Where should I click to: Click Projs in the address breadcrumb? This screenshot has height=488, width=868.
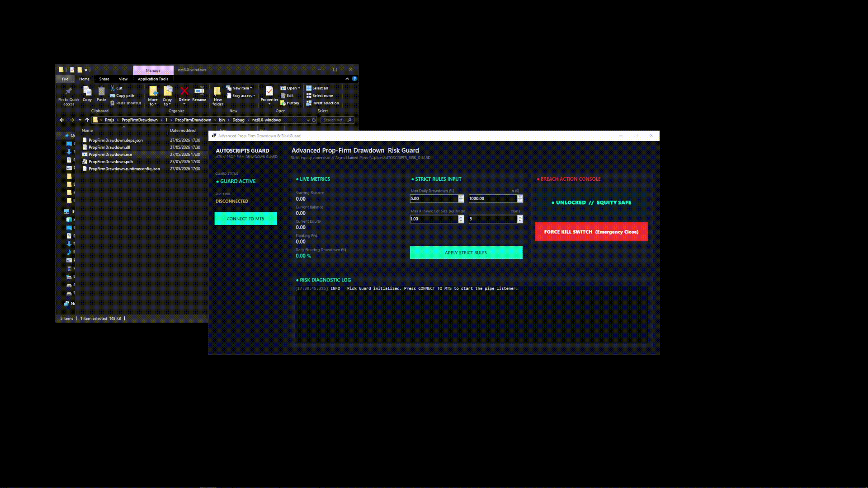[x=109, y=120]
